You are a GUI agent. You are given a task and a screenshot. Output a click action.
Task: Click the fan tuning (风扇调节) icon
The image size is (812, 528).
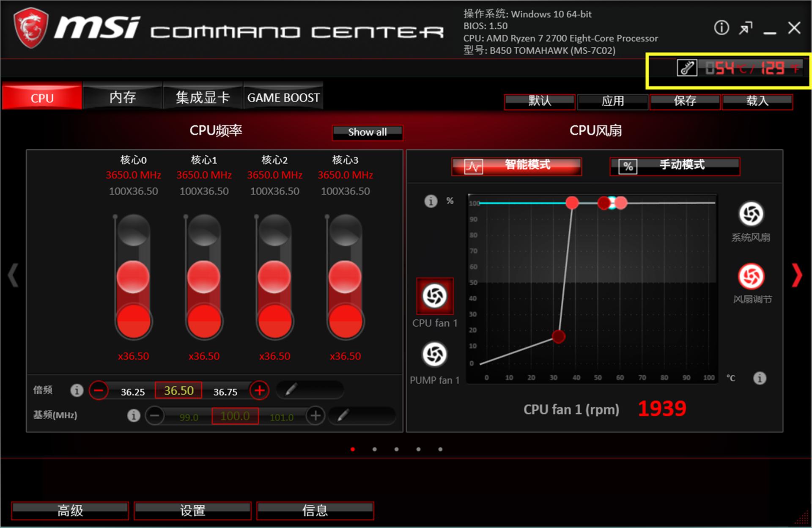[x=751, y=276]
